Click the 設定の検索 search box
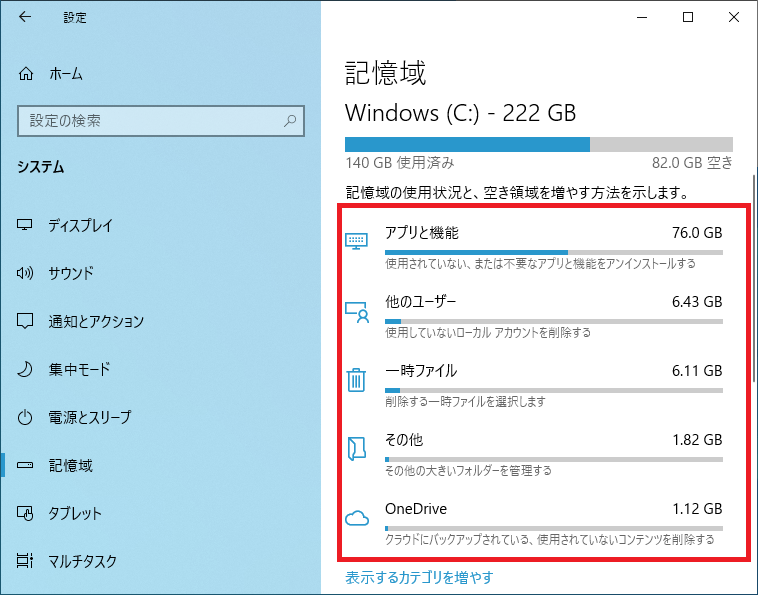 pyautogui.click(x=160, y=121)
